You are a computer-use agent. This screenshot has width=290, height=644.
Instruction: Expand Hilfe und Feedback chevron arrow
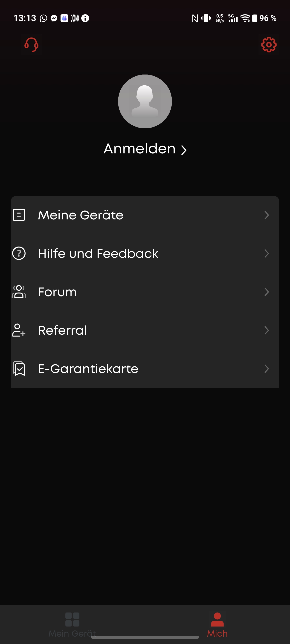[267, 253]
